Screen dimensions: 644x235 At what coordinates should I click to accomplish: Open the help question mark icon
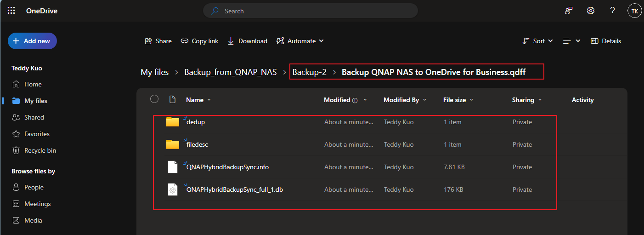(x=612, y=11)
